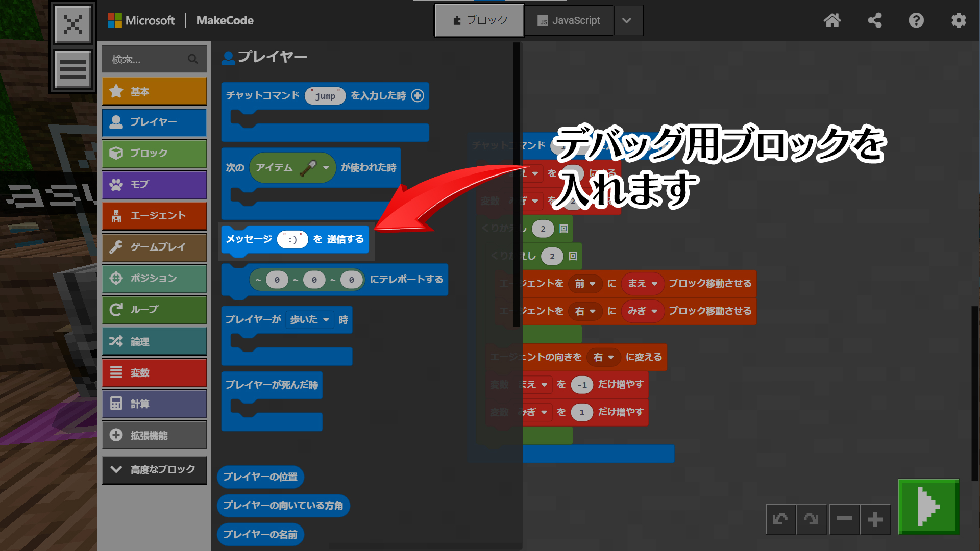980x551 pixels.
Task: Open the Help question mark icon
Action: tap(916, 20)
